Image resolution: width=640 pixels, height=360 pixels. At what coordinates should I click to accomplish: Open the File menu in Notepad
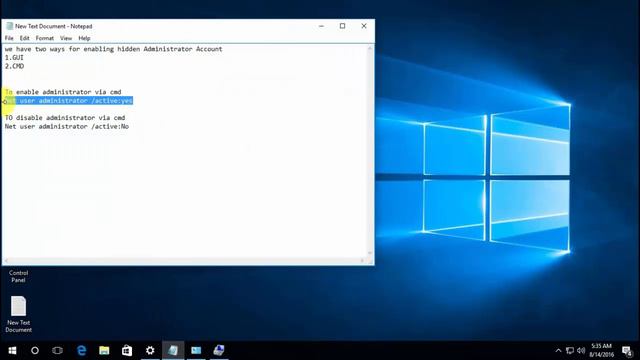9,38
